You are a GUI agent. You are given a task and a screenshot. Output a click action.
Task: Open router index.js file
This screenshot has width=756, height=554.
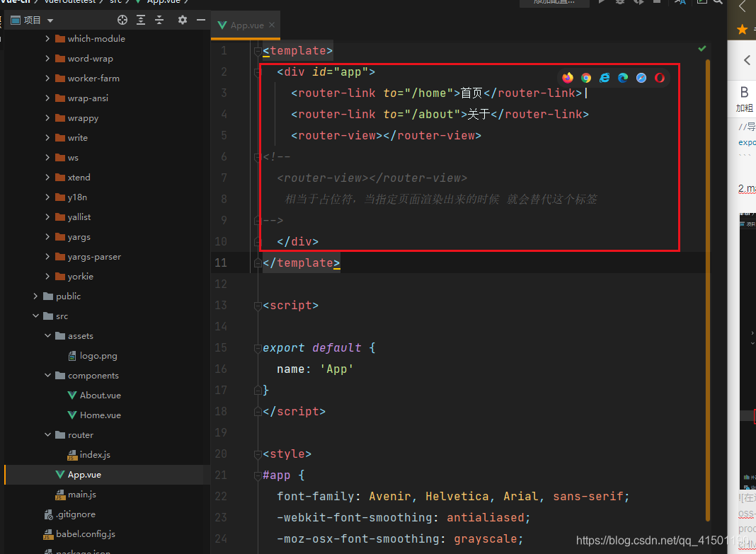click(x=95, y=454)
